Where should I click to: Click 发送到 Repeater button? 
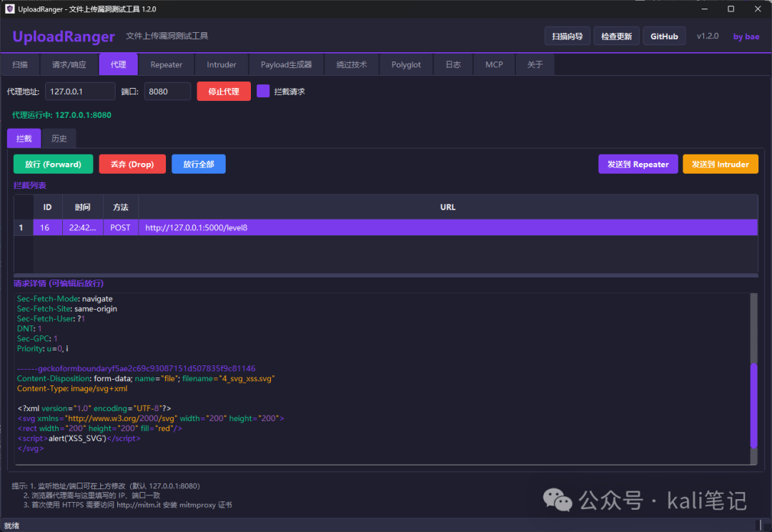638,164
